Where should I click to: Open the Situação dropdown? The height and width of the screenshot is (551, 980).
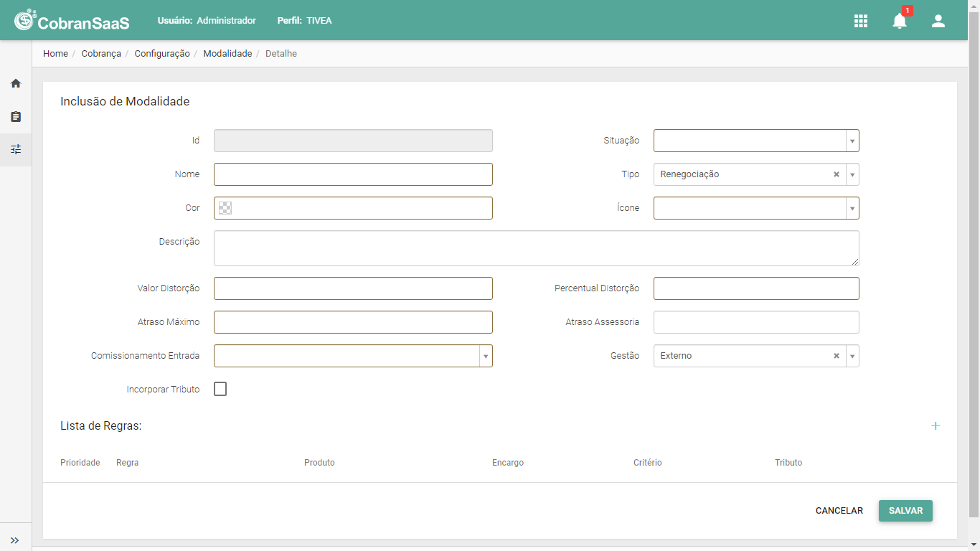(x=756, y=141)
